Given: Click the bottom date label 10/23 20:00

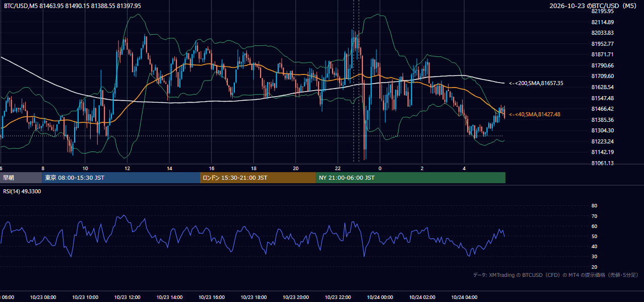Looking at the screenshot, I should point(296,297).
